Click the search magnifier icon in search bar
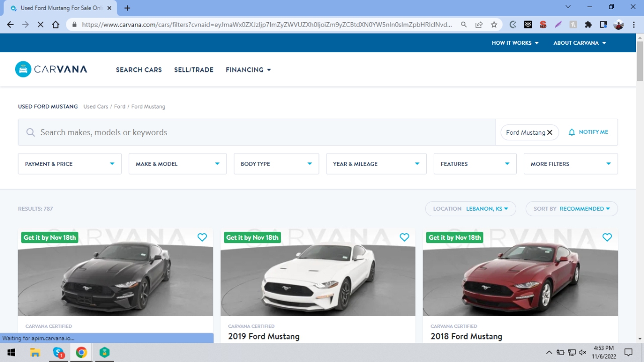 tap(31, 132)
